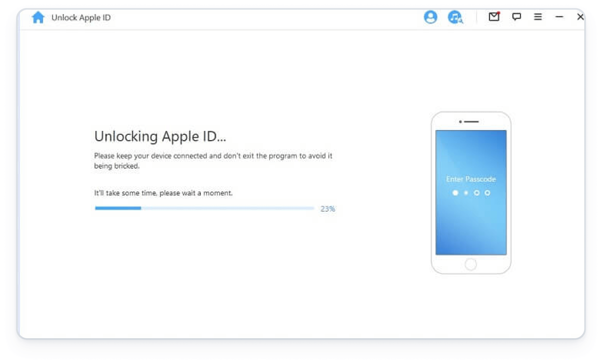Open the mail/envelope icon

click(494, 17)
